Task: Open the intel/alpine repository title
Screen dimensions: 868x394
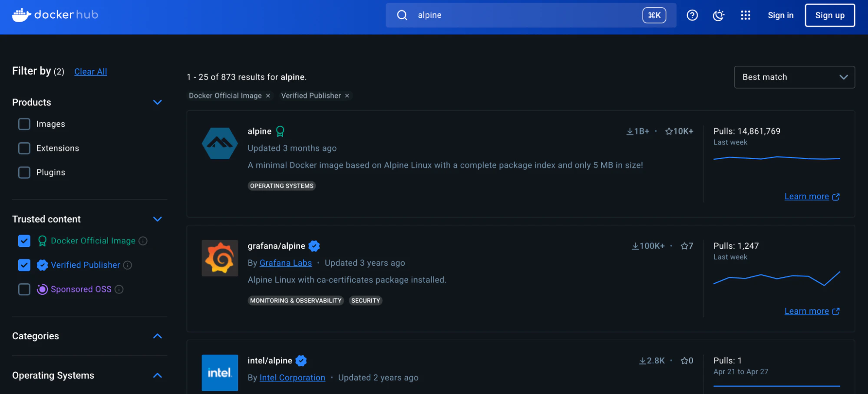Action: [x=270, y=361]
